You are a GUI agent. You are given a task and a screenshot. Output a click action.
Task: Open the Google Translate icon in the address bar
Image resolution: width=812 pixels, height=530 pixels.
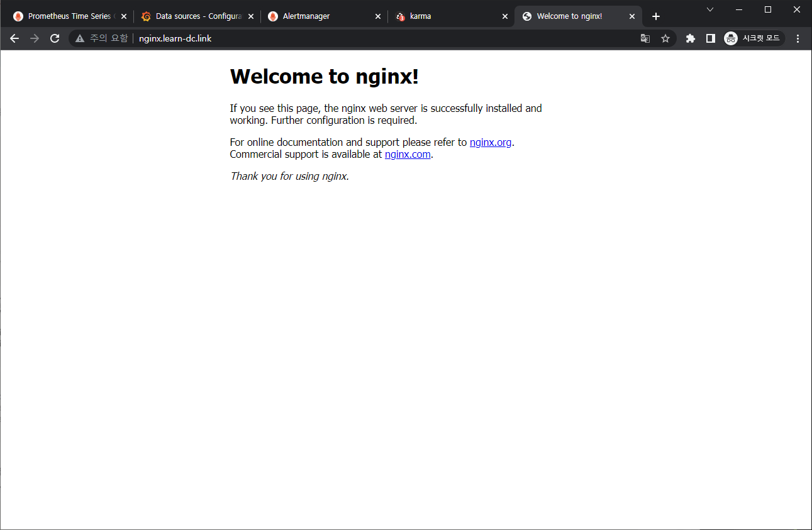(645, 38)
